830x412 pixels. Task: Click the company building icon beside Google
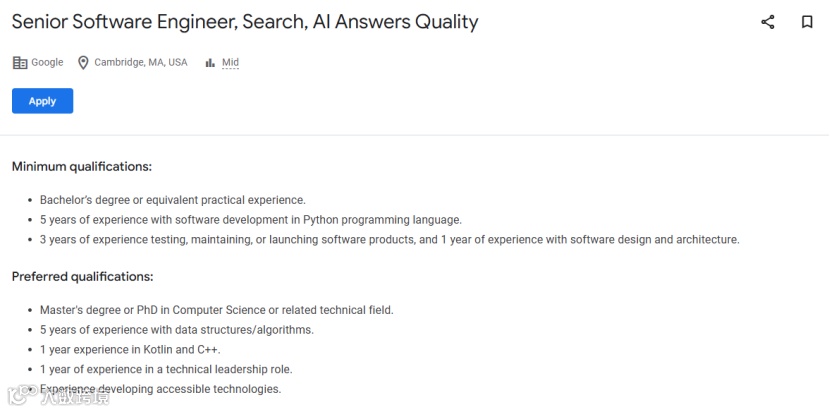pos(20,62)
